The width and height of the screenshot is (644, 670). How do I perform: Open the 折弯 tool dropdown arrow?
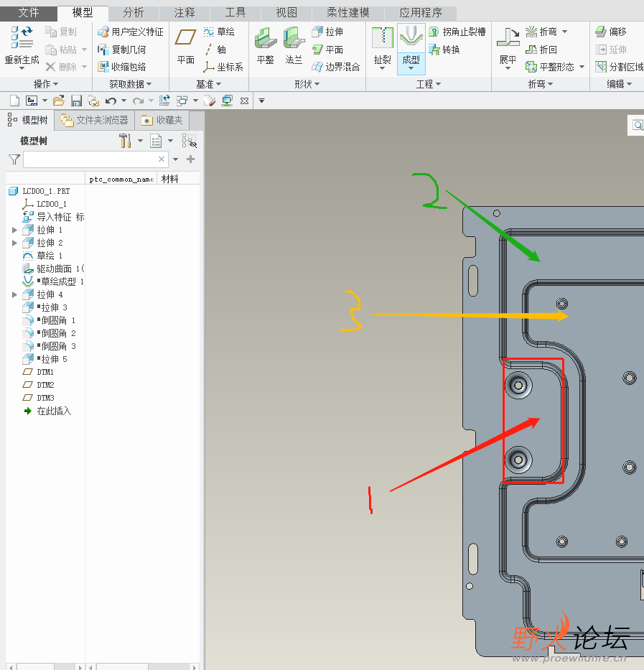565,32
